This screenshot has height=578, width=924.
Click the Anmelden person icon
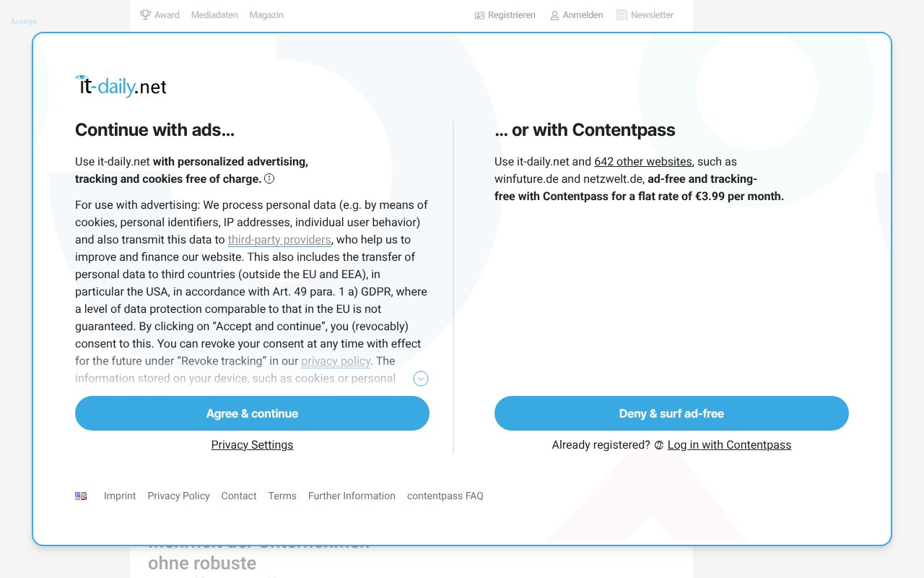click(x=554, y=14)
